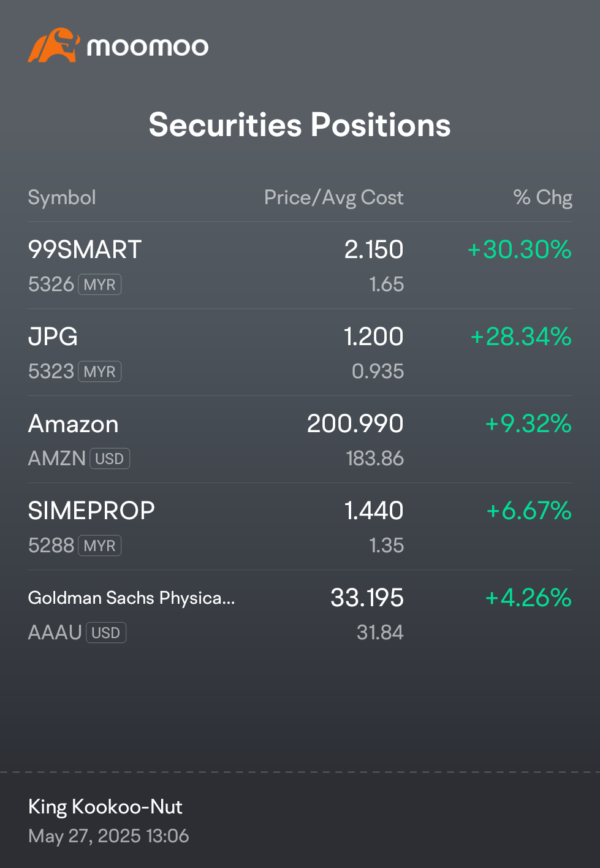Select the Price/Avg Cost column header
The image size is (600, 868).
click(x=333, y=197)
